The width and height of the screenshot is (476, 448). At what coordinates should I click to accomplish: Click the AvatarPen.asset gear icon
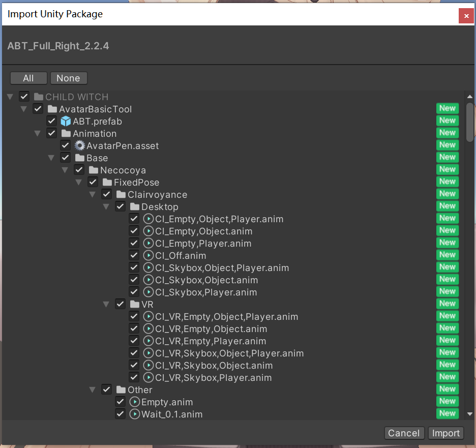pyautogui.click(x=79, y=146)
